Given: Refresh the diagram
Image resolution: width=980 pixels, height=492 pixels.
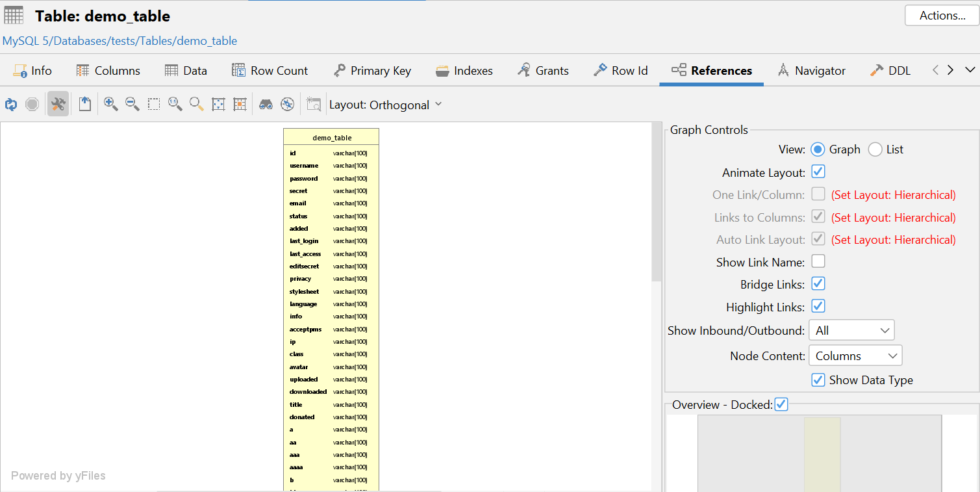Looking at the screenshot, I should [x=10, y=104].
